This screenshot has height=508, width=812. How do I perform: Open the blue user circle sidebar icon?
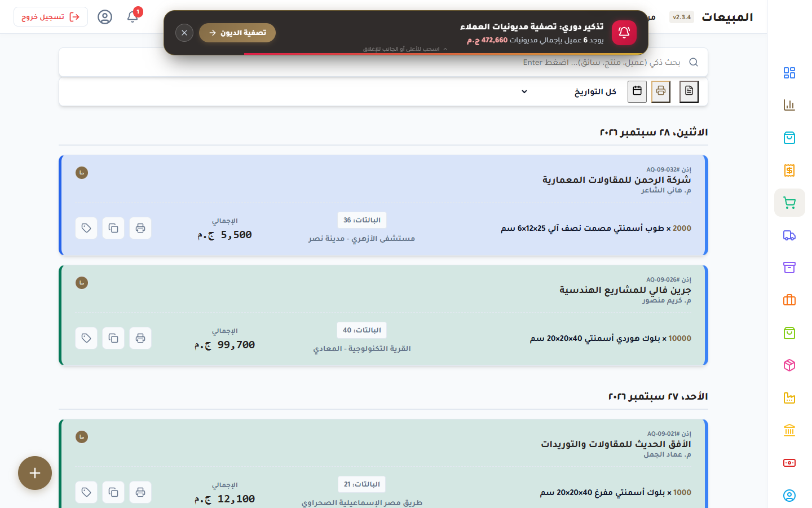click(789, 496)
